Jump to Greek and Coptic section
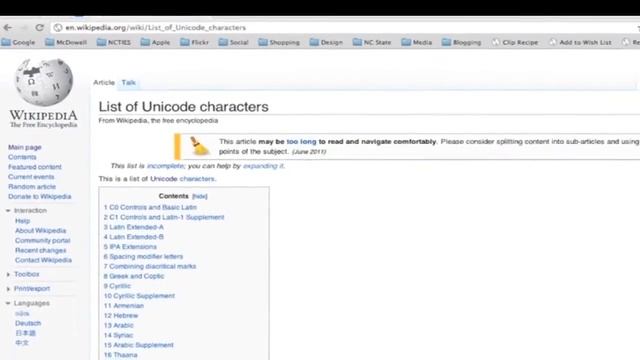 click(134, 276)
